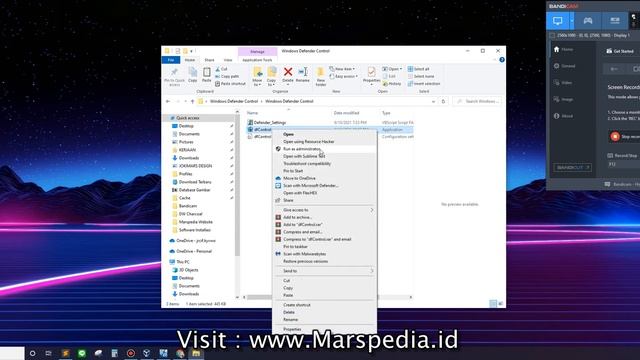Click the BANDICUT link in Bandicam
Screen dimensions: 640x360
click(x=572, y=167)
